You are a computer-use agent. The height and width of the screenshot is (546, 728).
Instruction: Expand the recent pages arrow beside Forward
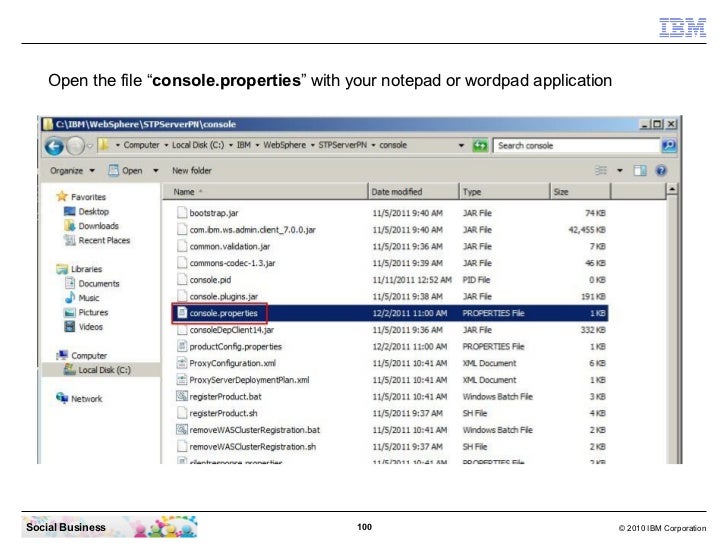point(90,145)
